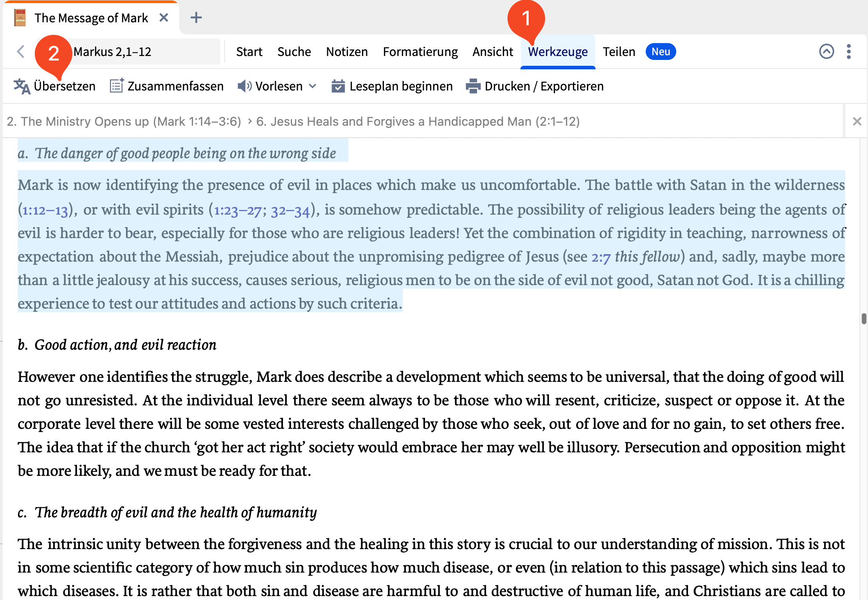The image size is (868, 600).
Task: Click the Übersetzen translate icon
Action: (x=22, y=86)
